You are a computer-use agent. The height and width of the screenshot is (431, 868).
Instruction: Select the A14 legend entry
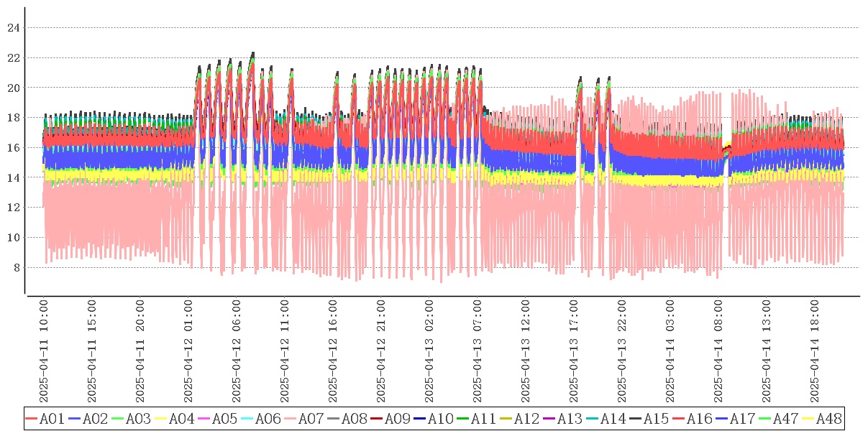coord(613,419)
